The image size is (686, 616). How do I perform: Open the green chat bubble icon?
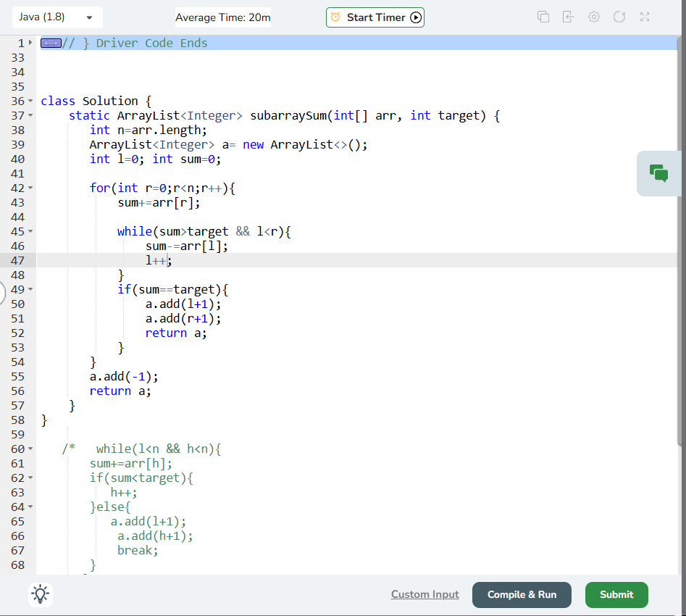(x=658, y=173)
